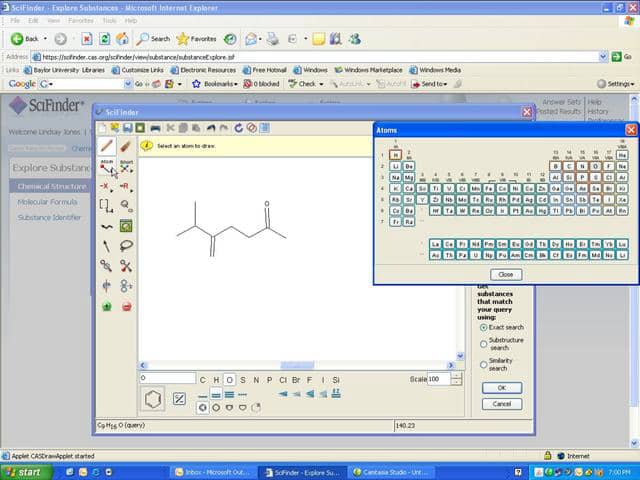Save the structure with disk icon
640x480 pixels.
[127, 128]
